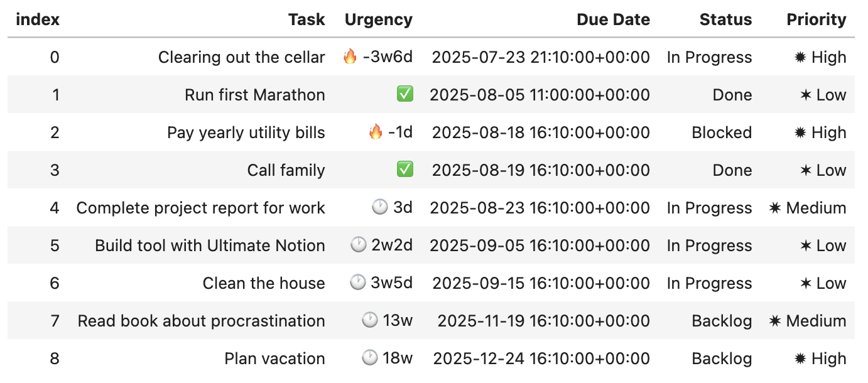Image resolution: width=868 pixels, height=383 pixels.
Task: Click the clock icon next to 2w2d
Action: coord(358,245)
